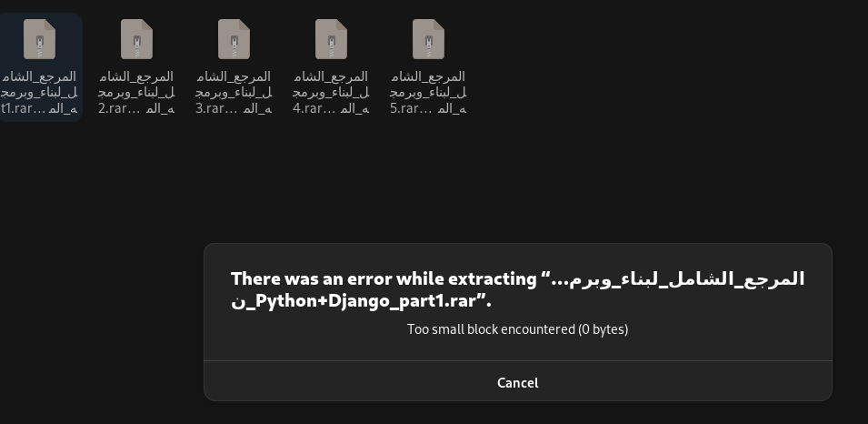Select the part1.rar archive icon
This screenshot has width=868, height=424.
39,39
